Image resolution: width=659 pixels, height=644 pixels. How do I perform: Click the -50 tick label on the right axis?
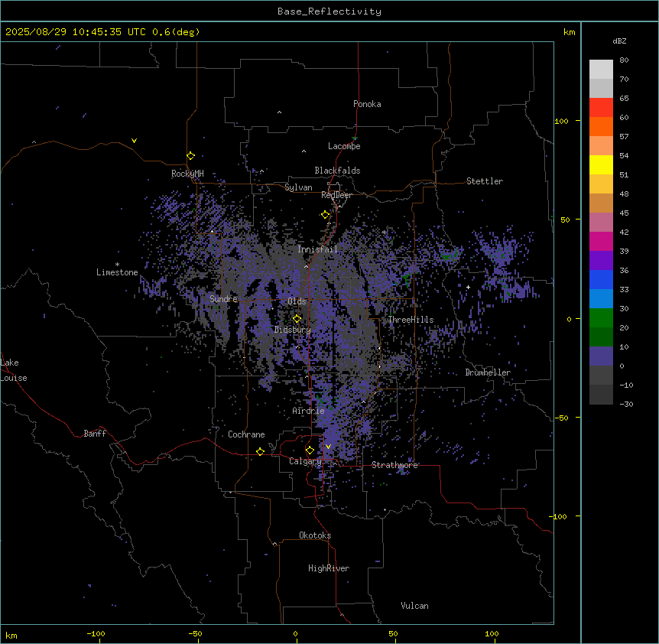[561, 418]
